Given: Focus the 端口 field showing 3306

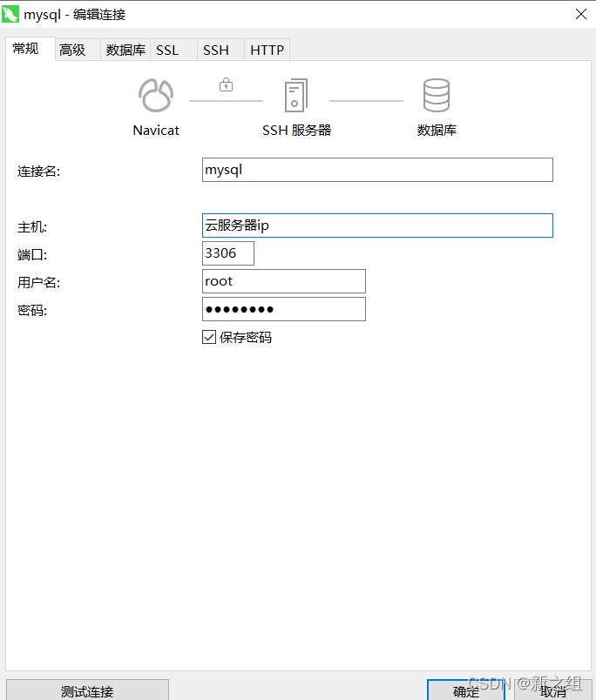Looking at the screenshot, I should click(228, 253).
